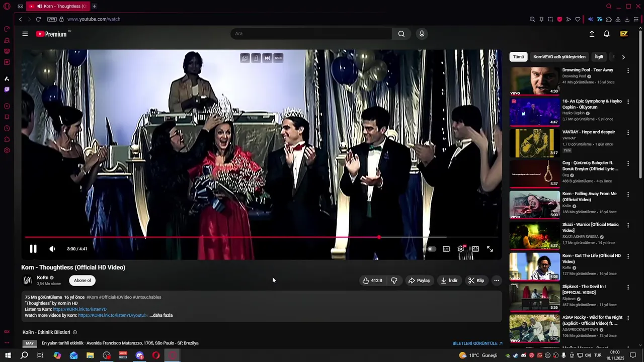644x362 pixels.
Task: Open the player settings gear
Action: [460, 249]
